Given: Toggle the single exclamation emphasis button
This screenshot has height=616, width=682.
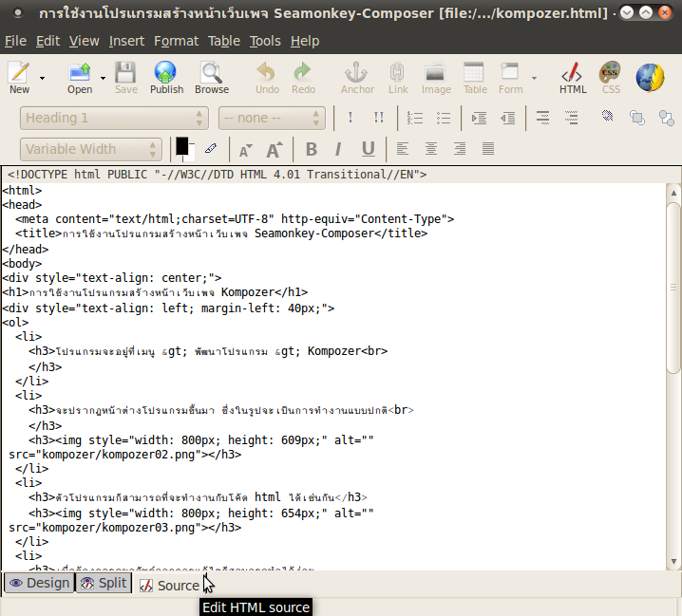Looking at the screenshot, I should [x=350, y=118].
